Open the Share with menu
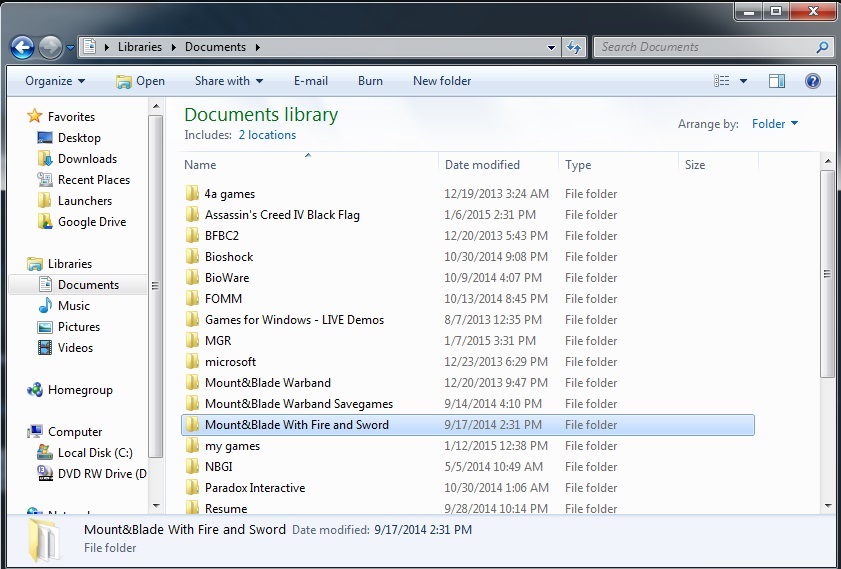The image size is (841, 569). [x=229, y=81]
